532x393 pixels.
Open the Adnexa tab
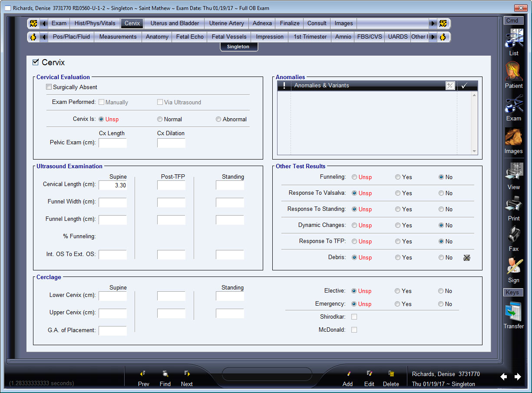point(262,23)
